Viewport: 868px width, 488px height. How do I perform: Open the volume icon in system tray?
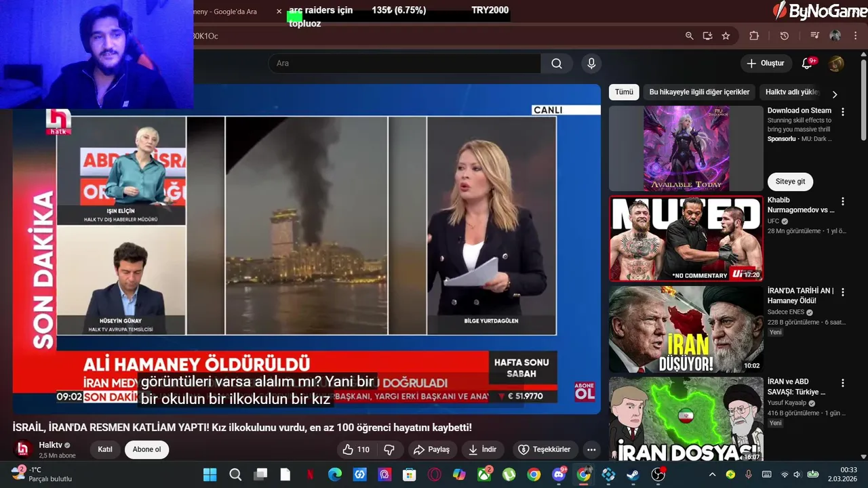coord(797,474)
